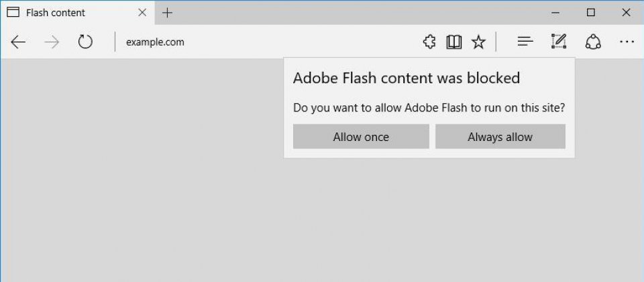Go back with the left arrow
Image resolution: width=644 pixels, height=282 pixels.
click(x=18, y=42)
